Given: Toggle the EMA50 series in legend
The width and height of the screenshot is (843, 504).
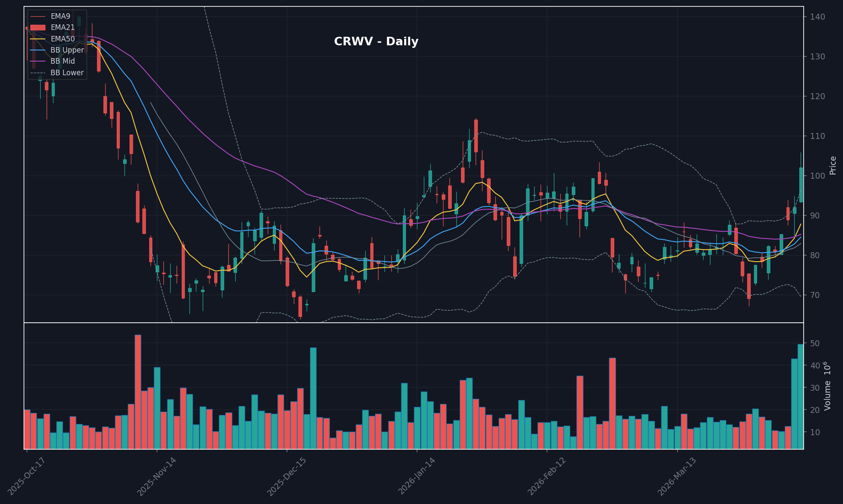Looking at the screenshot, I should [62, 38].
